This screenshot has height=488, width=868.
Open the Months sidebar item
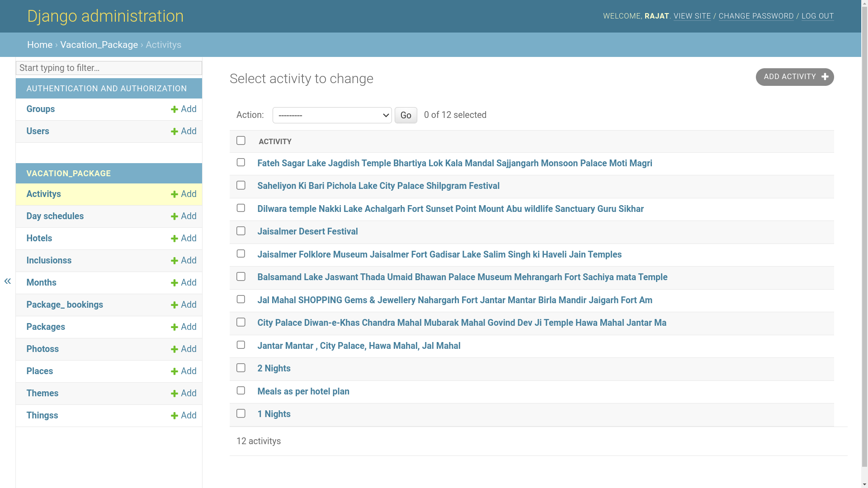click(x=41, y=282)
